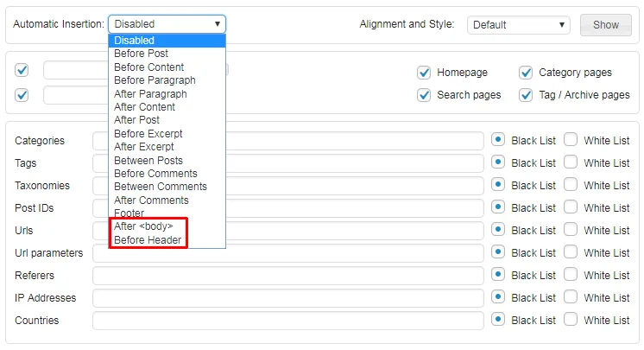Viewport: 644px width, 350px height.
Task: Click the Show button
Action: (605, 24)
